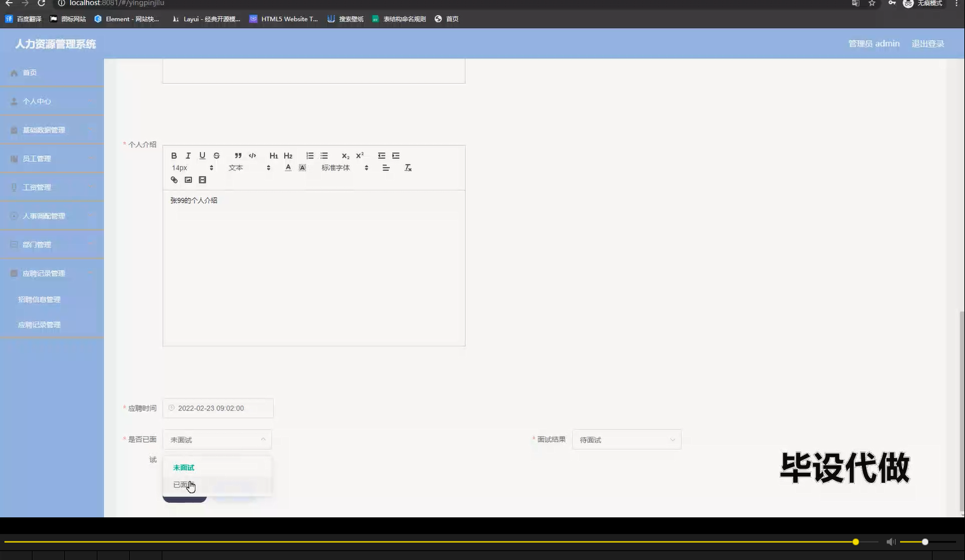Toggle strikethrough formatting in the editor
This screenshot has width=965, height=560.
tap(216, 156)
